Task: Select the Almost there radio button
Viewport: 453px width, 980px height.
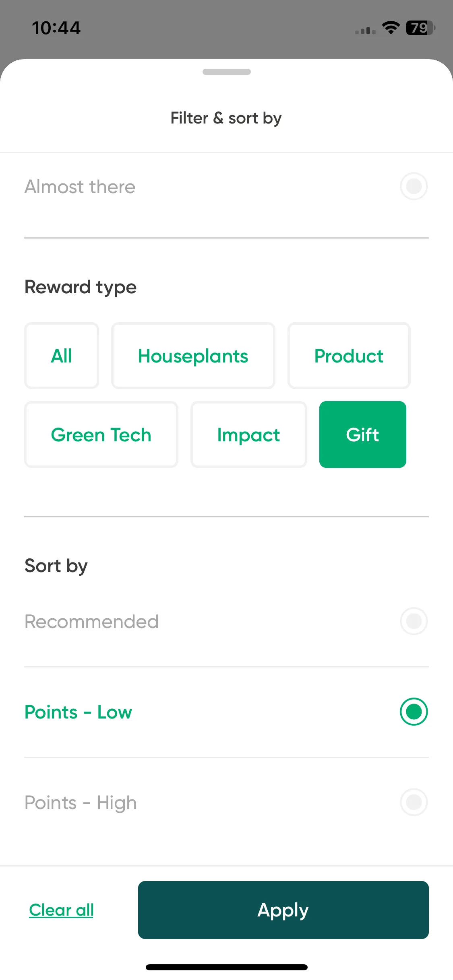Action: 414,186
